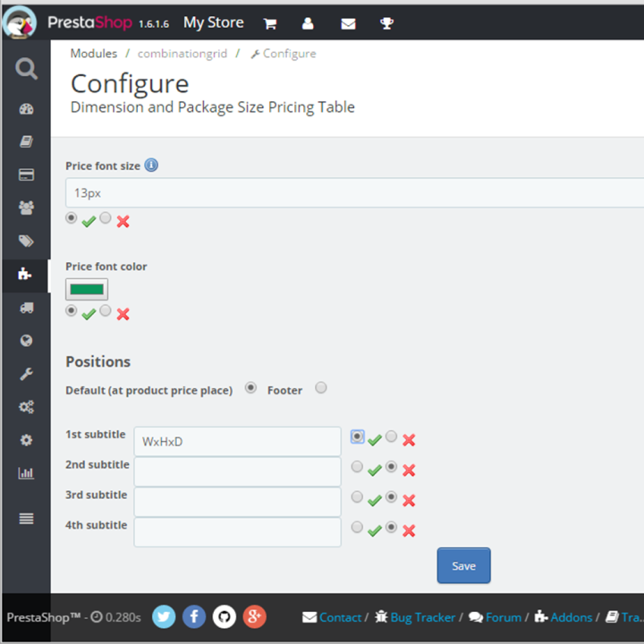The image size is (644, 644).
Task: Toggle sidebar with the hamburger lines icon
Action: click(26, 518)
